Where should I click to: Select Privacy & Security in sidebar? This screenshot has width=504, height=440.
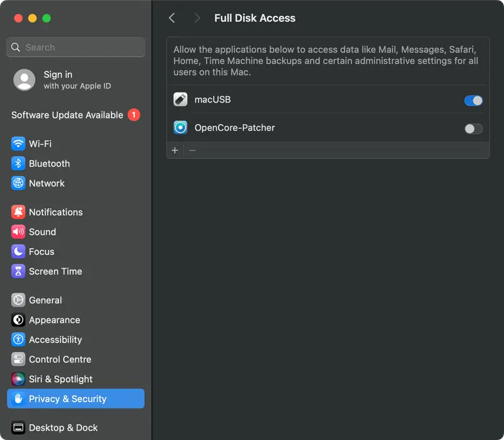[x=67, y=398]
